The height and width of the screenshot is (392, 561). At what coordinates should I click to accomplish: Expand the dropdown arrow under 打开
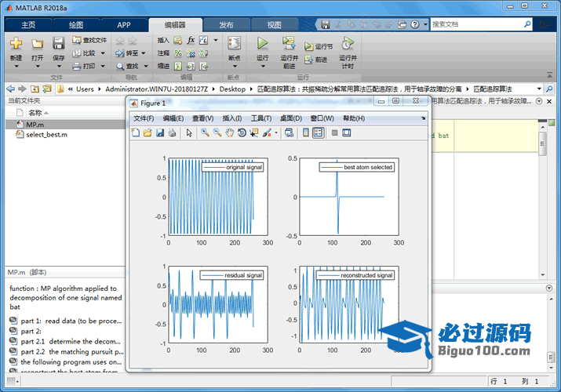(37, 67)
